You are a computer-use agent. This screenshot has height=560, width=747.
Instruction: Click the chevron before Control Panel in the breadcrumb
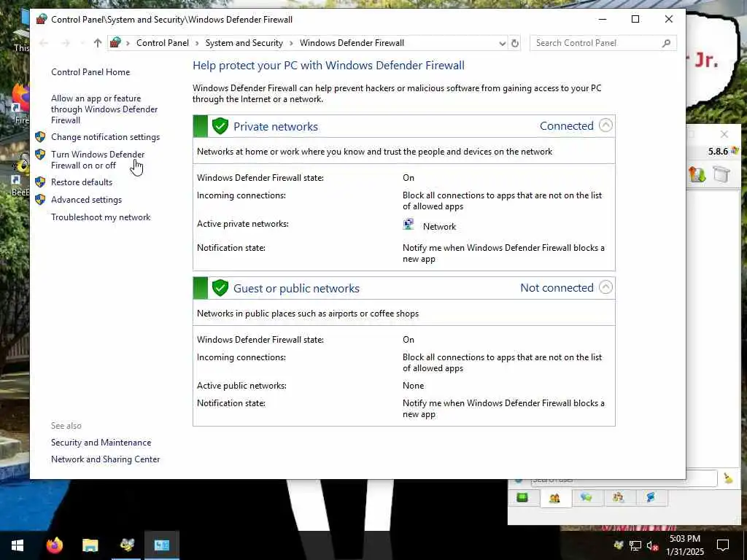tap(128, 43)
